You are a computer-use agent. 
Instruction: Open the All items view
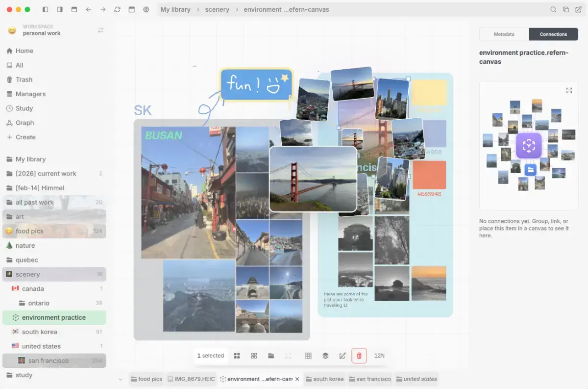click(54, 65)
